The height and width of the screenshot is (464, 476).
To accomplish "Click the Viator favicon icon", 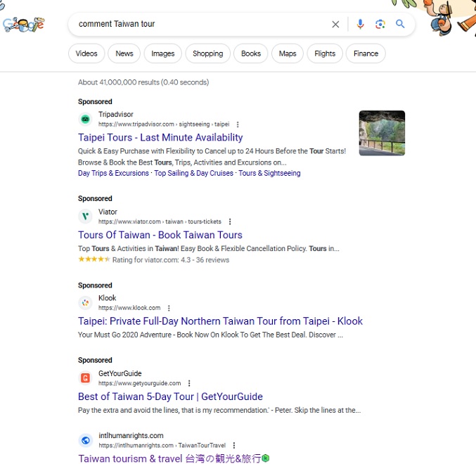I will [x=85, y=217].
